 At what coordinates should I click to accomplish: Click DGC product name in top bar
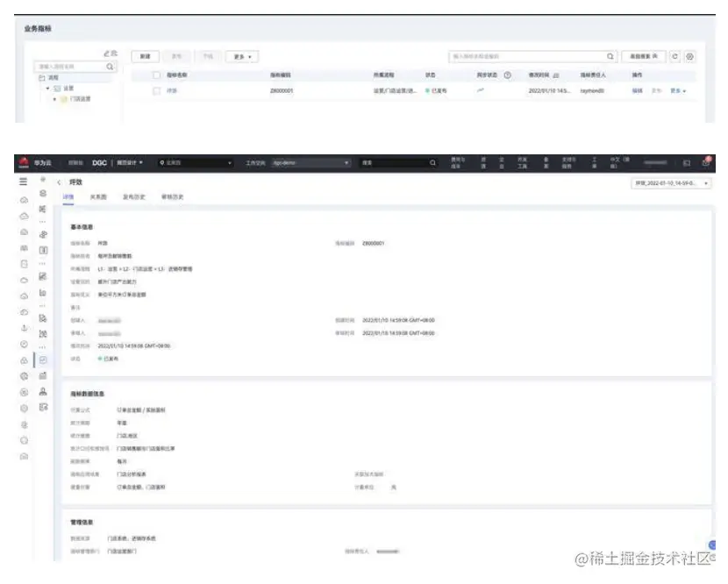click(x=99, y=163)
